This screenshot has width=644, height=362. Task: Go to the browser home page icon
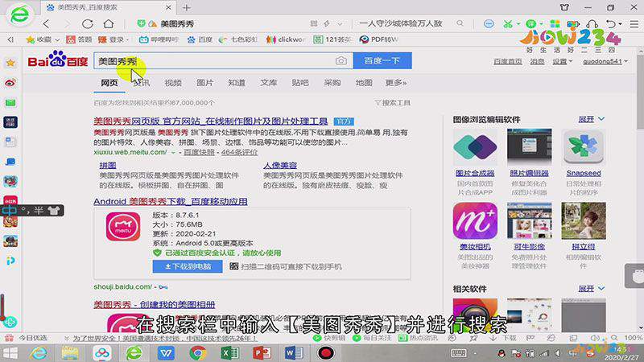click(x=109, y=24)
